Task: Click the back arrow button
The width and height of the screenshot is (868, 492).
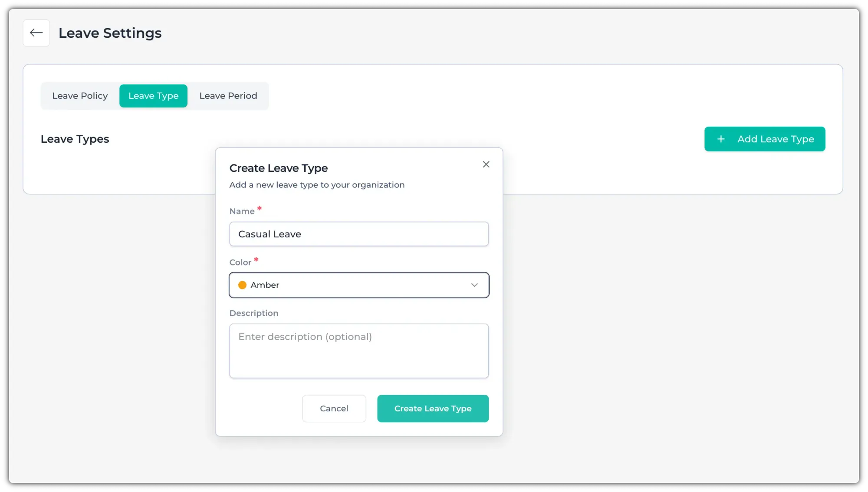Action: click(36, 33)
